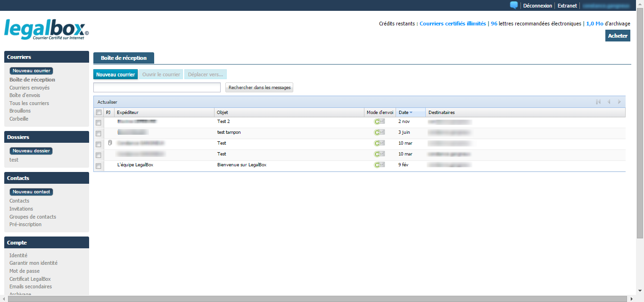
Task: Click certified mail icon for Test 2 row
Action: pyautogui.click(x=380, y=122)
